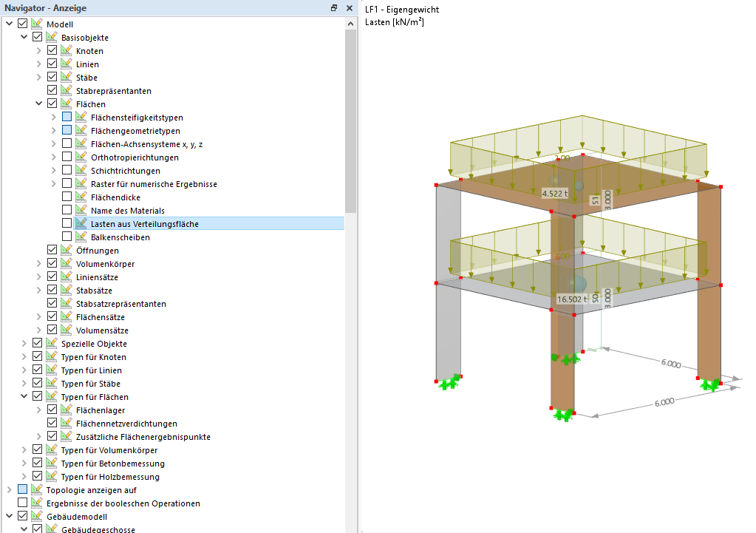Click the Flächen display icon
The height and width of the screenshot is (533, 756).
tap(67, 103)
